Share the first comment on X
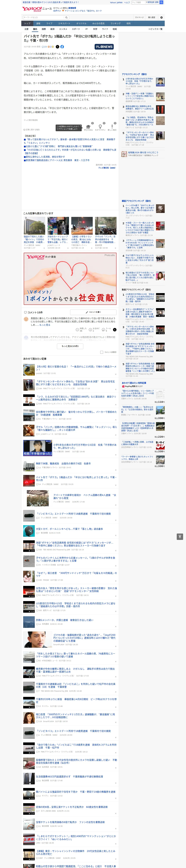Screen dimensions: 186x868 (114, 330)
